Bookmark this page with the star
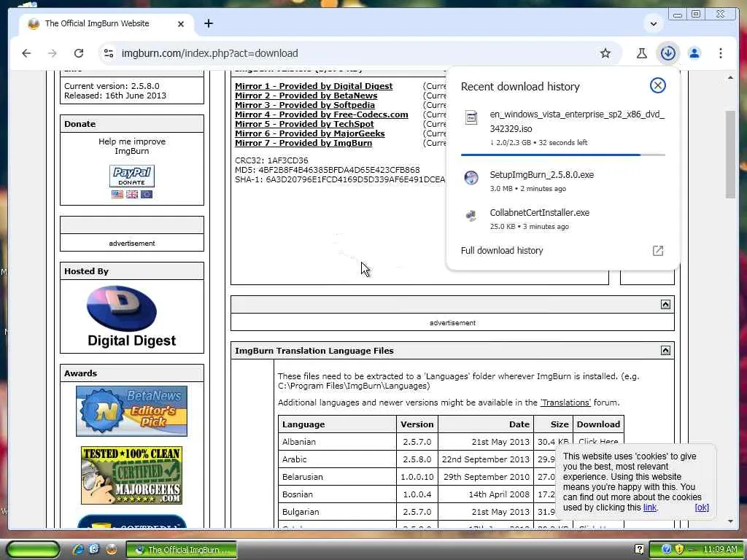 (605, 53)
